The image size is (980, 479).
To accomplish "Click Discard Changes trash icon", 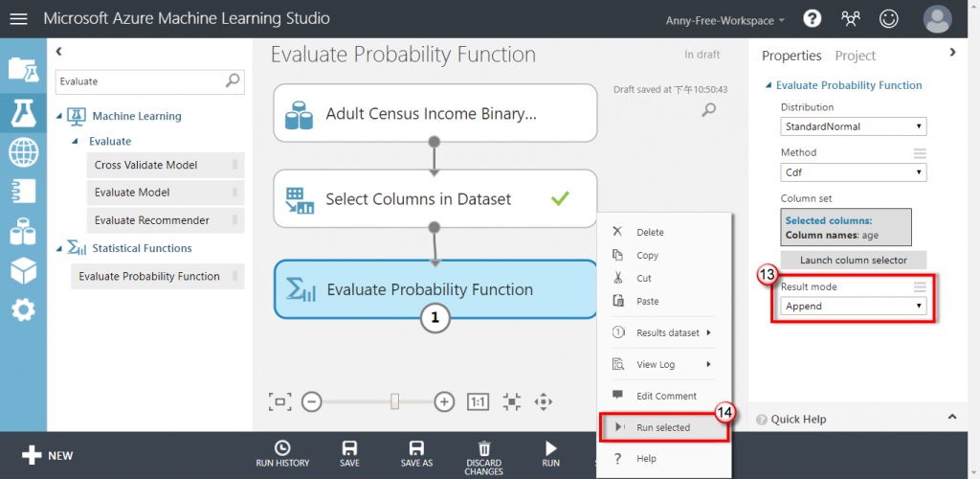I will click(483, 458).
